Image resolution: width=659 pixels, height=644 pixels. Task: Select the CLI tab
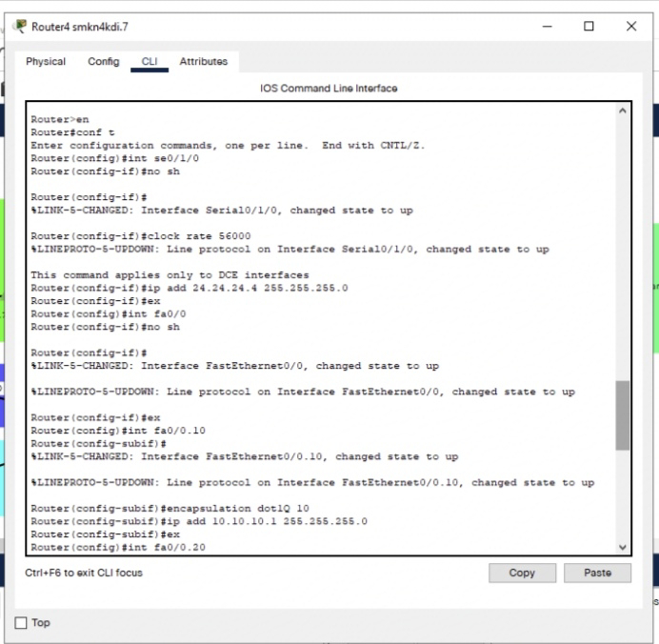coord(150,61)
